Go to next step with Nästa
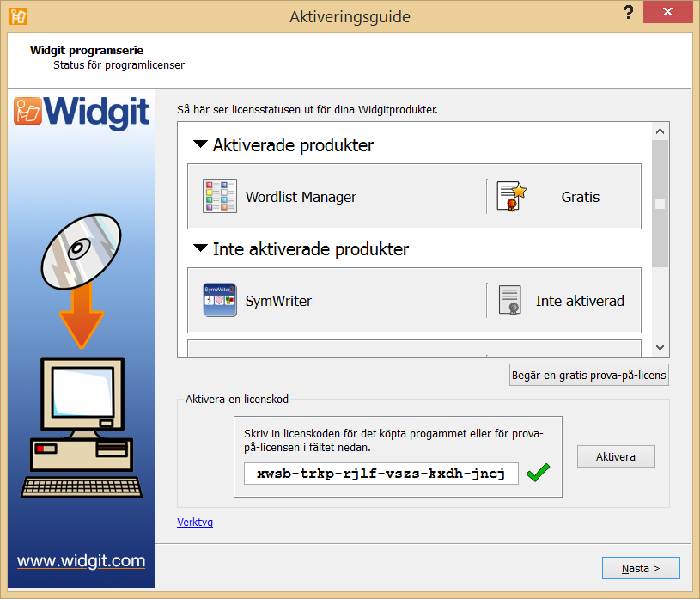This screenshot has height=599, width=700. tap(641, 568)
